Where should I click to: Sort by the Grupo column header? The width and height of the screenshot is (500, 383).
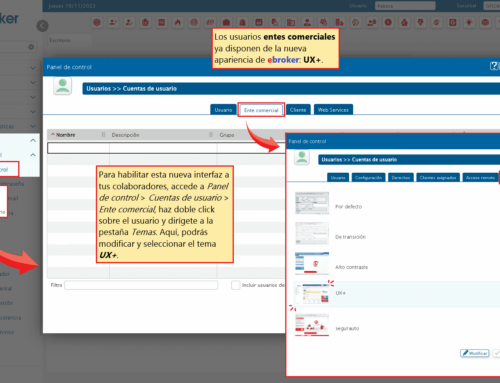tap(227, 135)
